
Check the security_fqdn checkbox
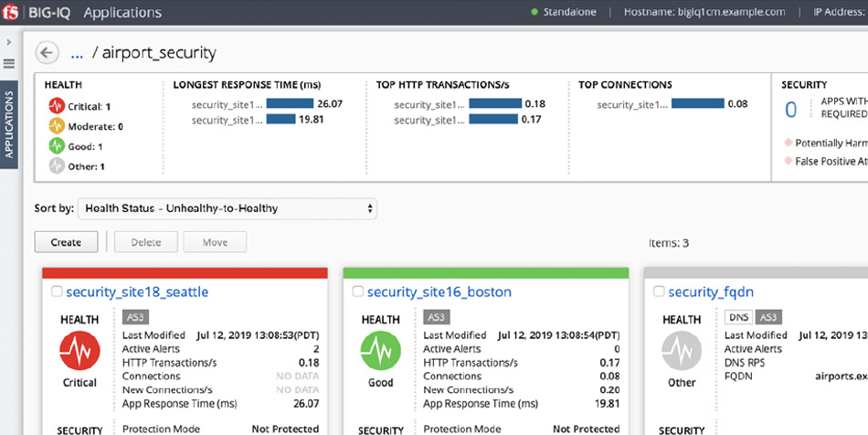pos(659,292)
